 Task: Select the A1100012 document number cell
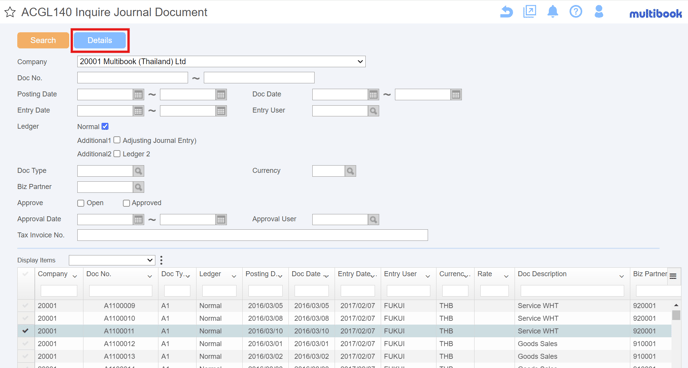[119, 344]
